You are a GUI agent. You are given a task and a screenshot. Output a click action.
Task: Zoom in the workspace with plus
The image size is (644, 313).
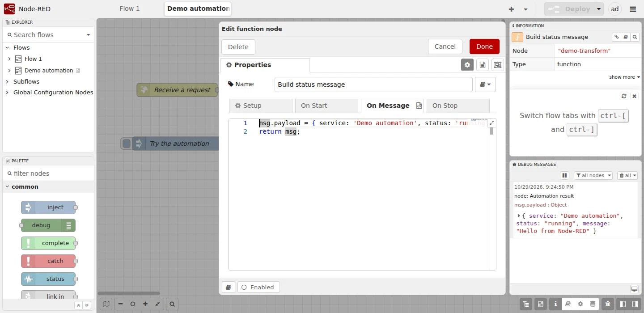145,304
